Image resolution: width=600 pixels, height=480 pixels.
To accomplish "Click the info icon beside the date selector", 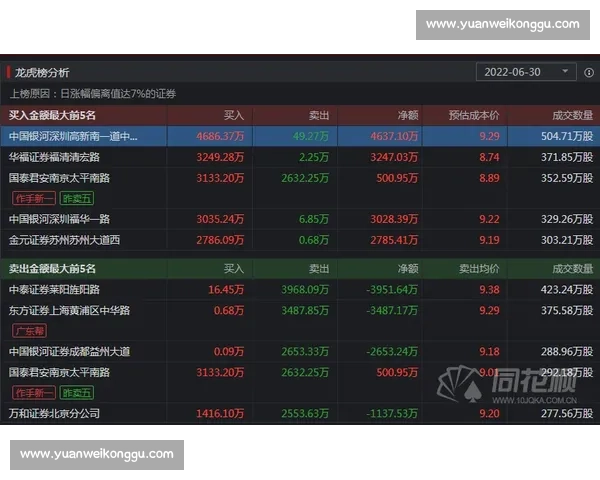I will click(589, 72).
